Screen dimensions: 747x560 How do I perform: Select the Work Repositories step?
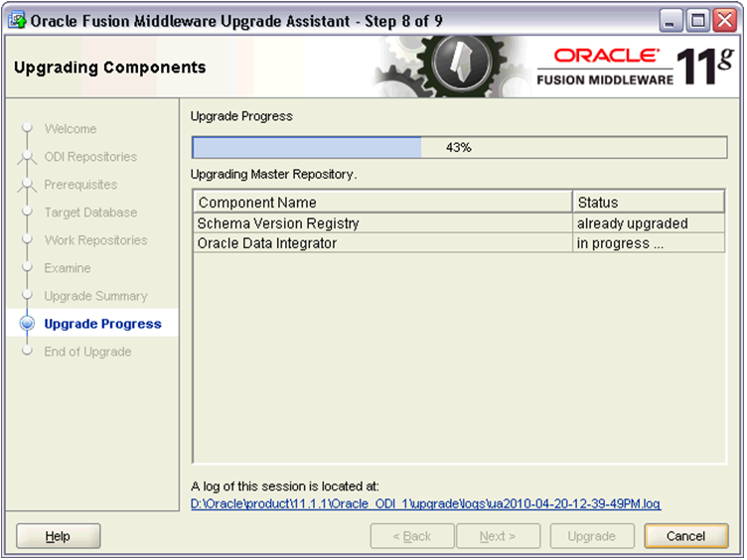95,240
